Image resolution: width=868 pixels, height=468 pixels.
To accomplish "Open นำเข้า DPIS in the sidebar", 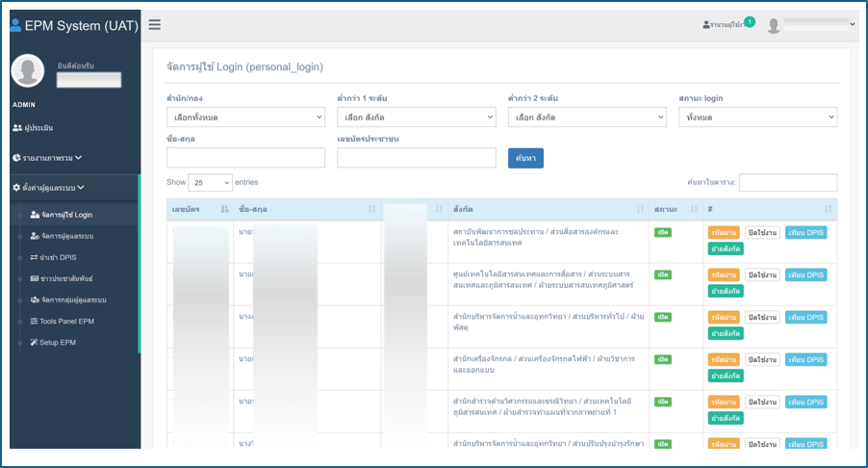I will click(x=53, y=257).
